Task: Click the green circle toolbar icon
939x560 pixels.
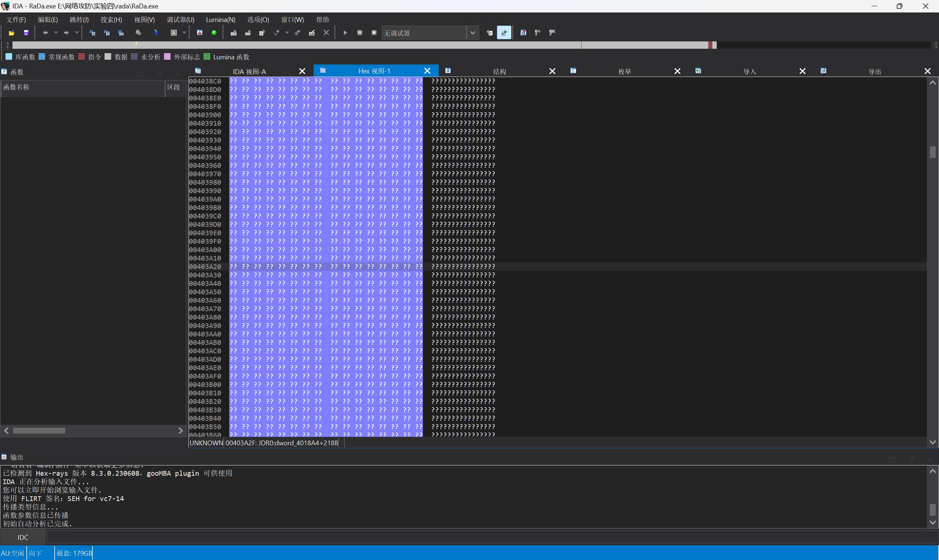Action: pyautogui.click(x=214, y=33)
